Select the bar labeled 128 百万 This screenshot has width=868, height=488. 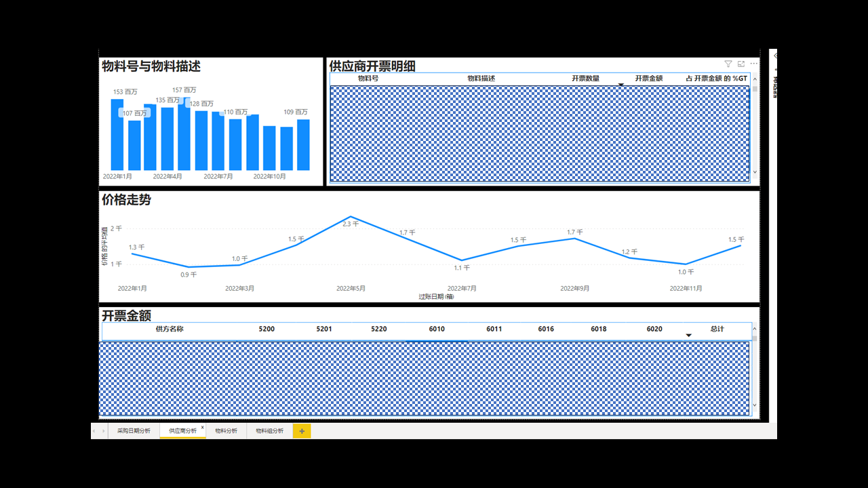pyautogui.click(x=201, y=140)
